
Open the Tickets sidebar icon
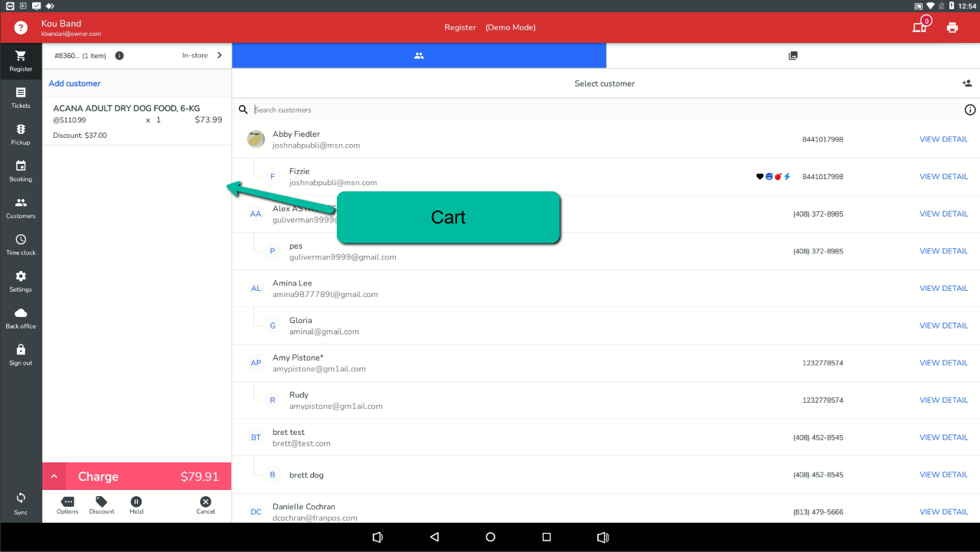[21, 97]
